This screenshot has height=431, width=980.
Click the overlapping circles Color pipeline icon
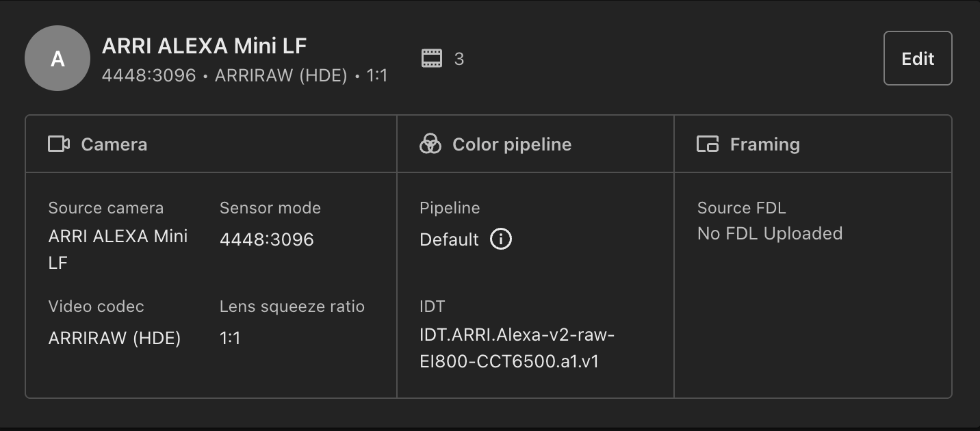pos(430,144)
